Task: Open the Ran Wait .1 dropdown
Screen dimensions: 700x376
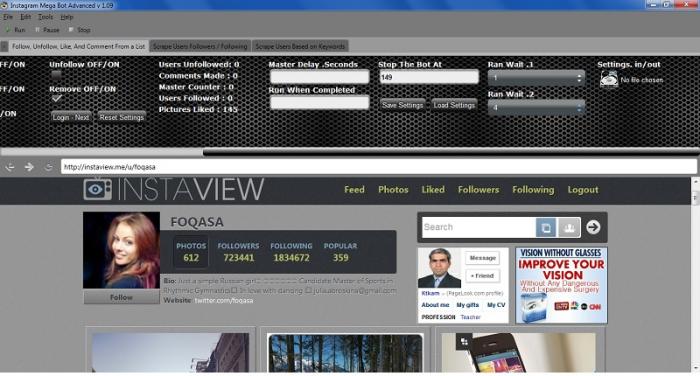Action: (536, 78)
